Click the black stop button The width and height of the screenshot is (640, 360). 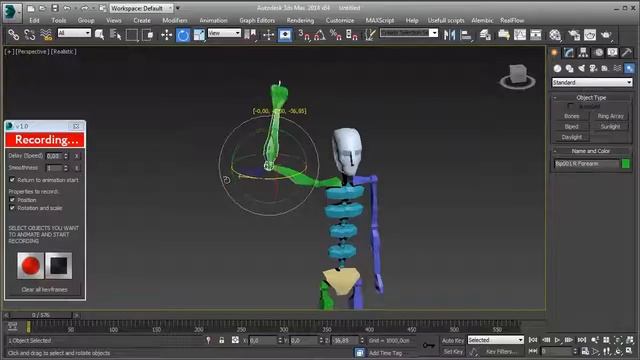click(x=59, y=266)
